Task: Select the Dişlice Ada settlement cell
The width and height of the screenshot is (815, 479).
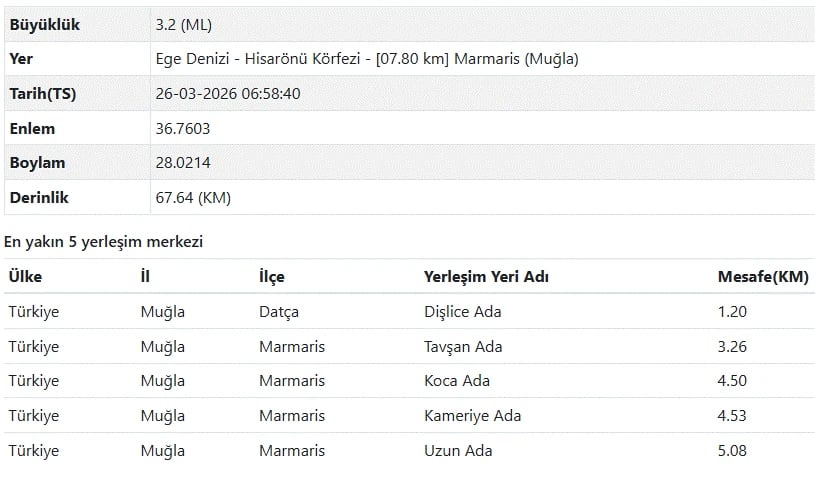Action: (463, 312)
